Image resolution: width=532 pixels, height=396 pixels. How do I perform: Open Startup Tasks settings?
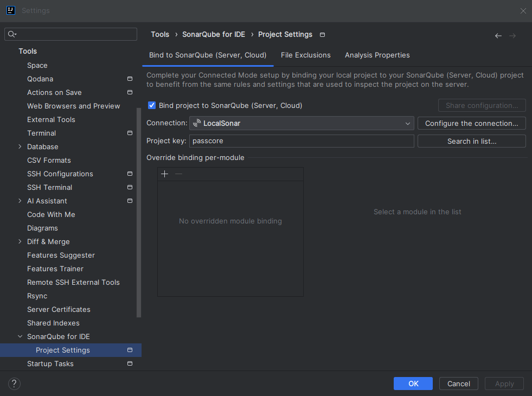(50, 364)
